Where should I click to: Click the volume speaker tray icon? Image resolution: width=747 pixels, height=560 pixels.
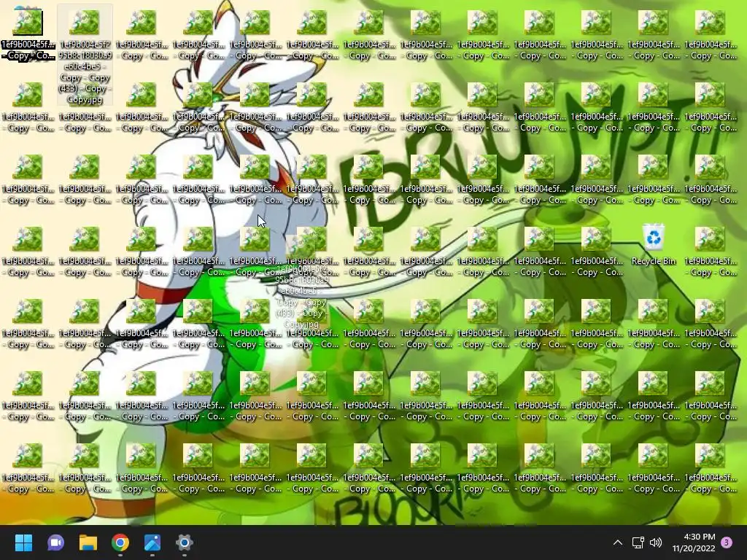pyautogui.click(x=656, y=542)
